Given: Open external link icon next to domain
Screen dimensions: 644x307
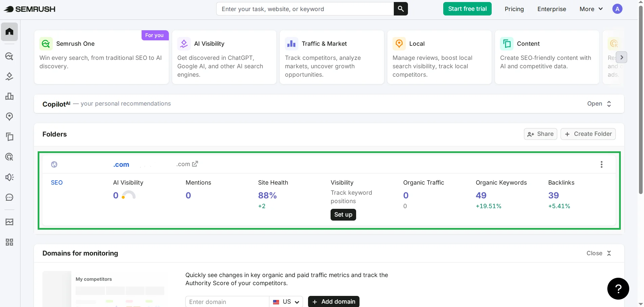Looking at the screenshot, I should (195, 164).
